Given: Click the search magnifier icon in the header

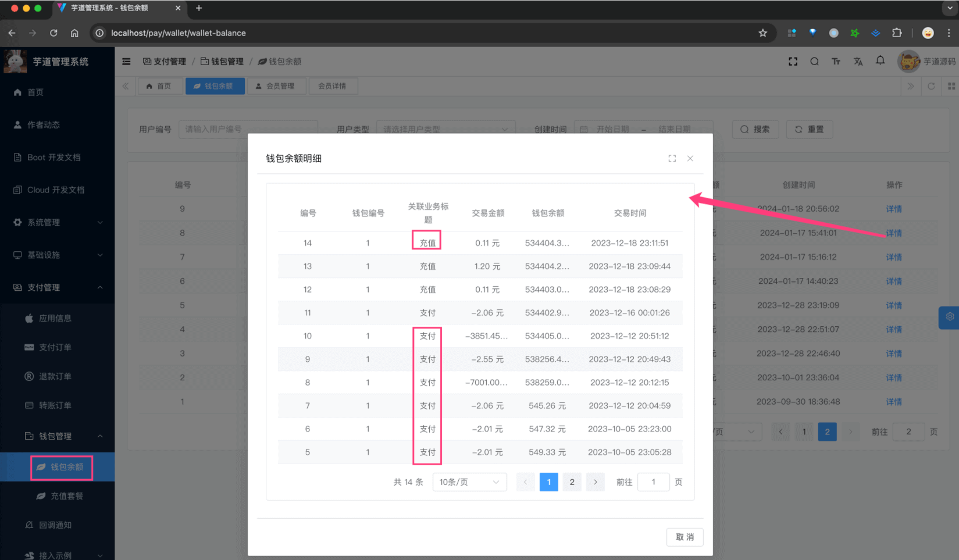Looking at the screenshot, I should click(x=814, y=62).
